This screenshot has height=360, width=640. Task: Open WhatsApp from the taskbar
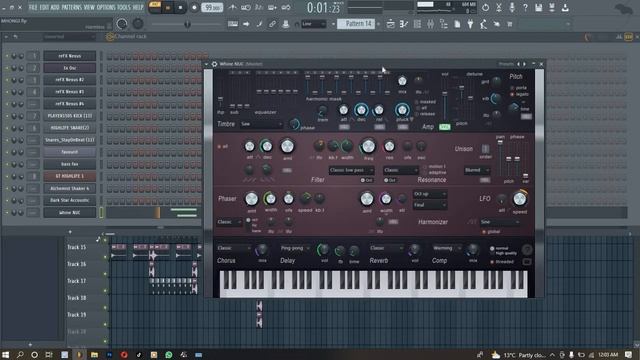[169, 355]
